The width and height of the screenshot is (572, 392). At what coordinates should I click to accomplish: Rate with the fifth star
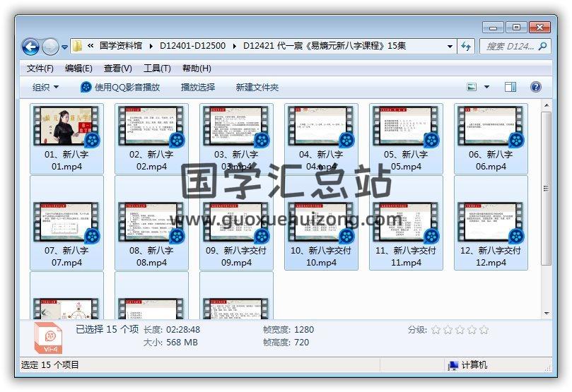(x=484, y=330)
